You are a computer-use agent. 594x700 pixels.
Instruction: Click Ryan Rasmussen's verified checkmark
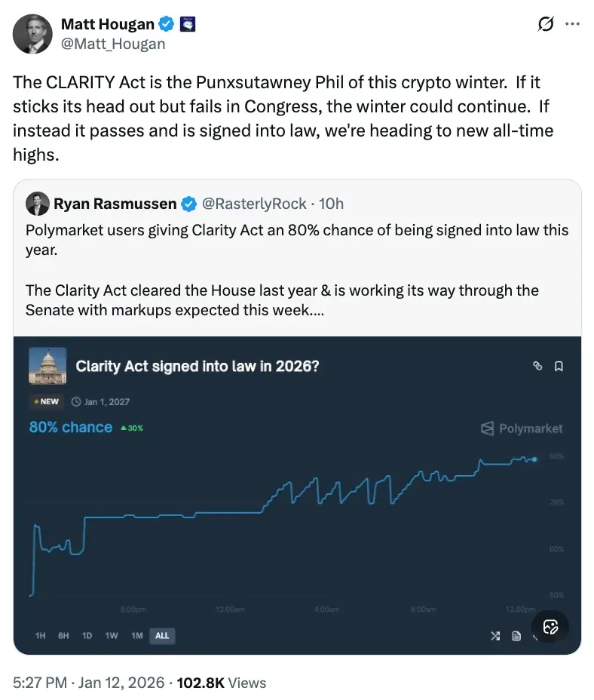point(188,203)
